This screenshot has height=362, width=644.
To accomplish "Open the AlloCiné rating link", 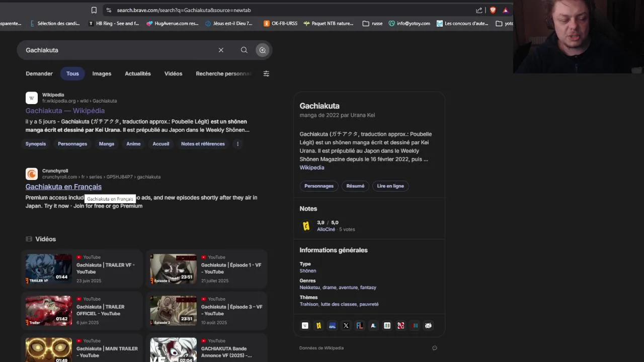I will coord(326,229).
